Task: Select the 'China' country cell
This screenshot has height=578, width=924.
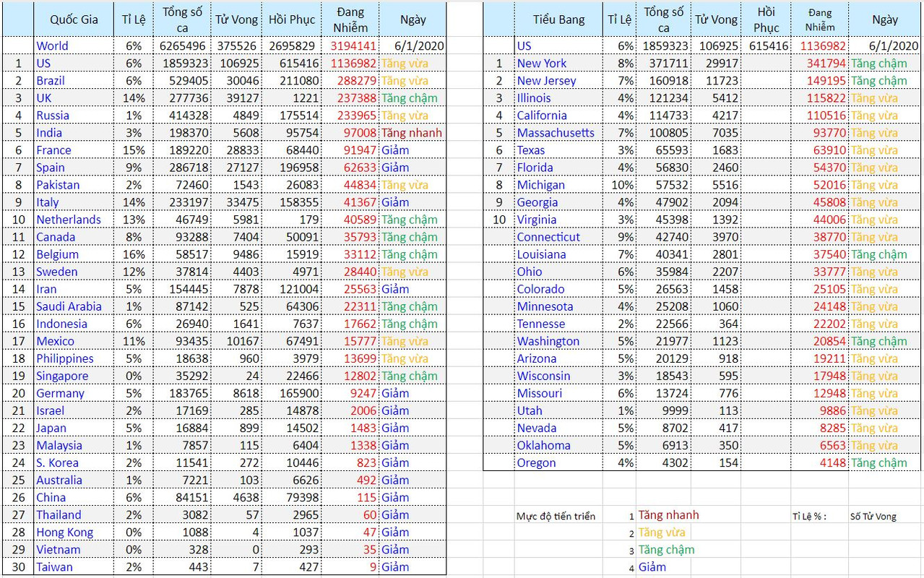Action: point(74,497)
